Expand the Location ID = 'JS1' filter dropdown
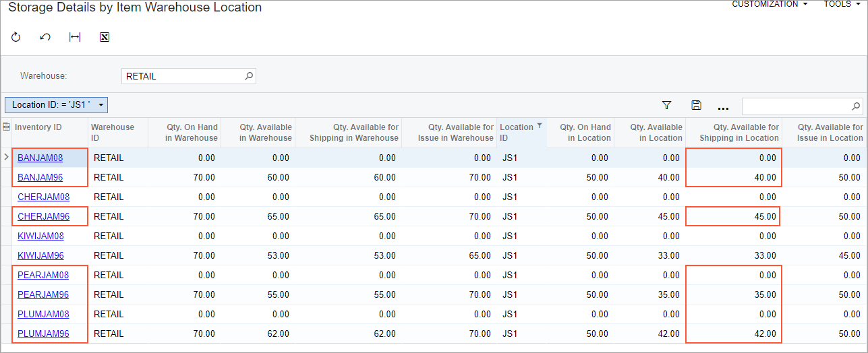The height and width of the screenshot is (353, 868). (x=100, y=105)
